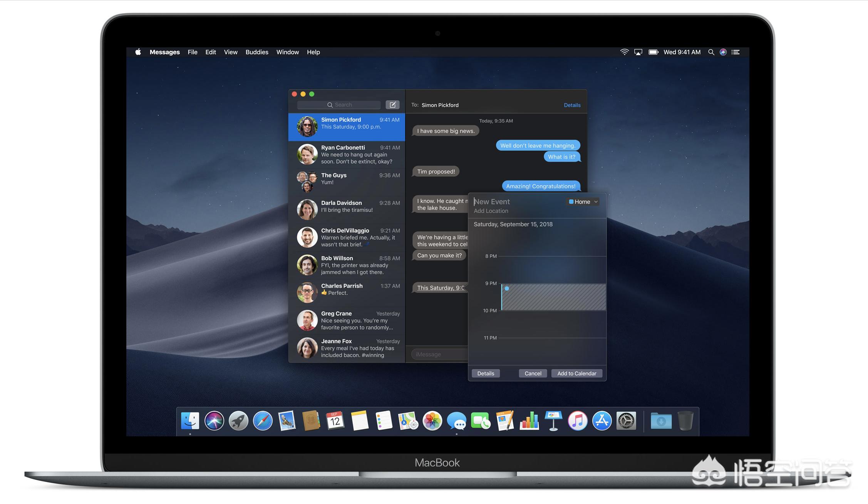
Task: Open Contacts book icon in Dock
Action: point(311,421)
